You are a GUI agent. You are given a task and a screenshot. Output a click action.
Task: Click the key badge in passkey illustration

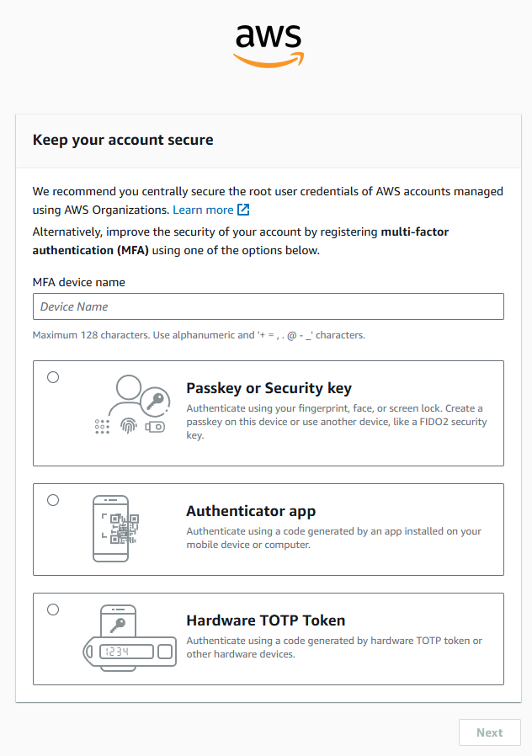pyautogui.click(x=155, y=402)
